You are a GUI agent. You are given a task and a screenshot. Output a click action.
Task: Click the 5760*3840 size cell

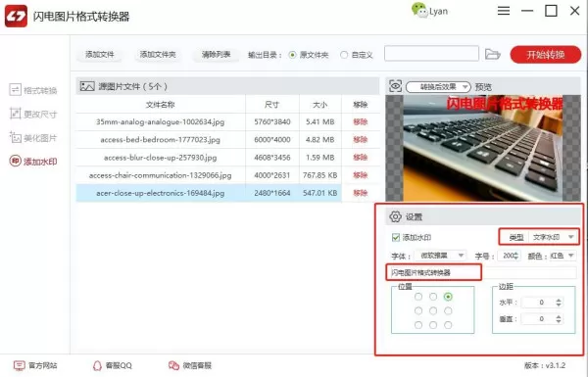coord(272,121)
